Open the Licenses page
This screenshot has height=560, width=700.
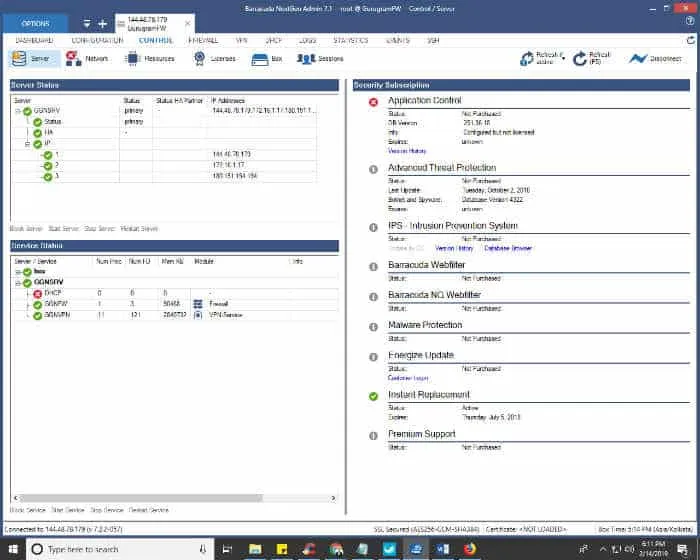point(215,59)
